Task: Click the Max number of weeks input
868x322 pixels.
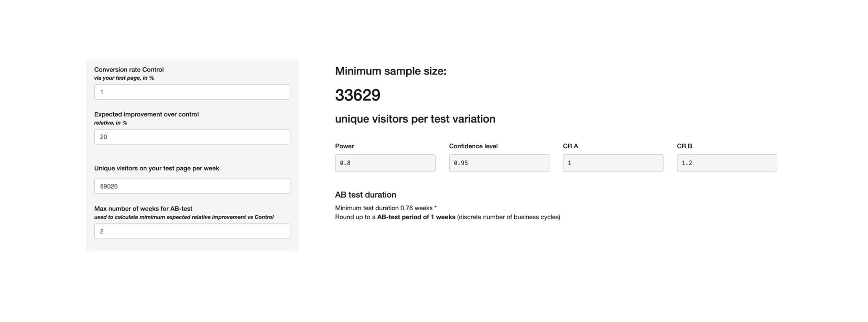Action: pos(192,231)
